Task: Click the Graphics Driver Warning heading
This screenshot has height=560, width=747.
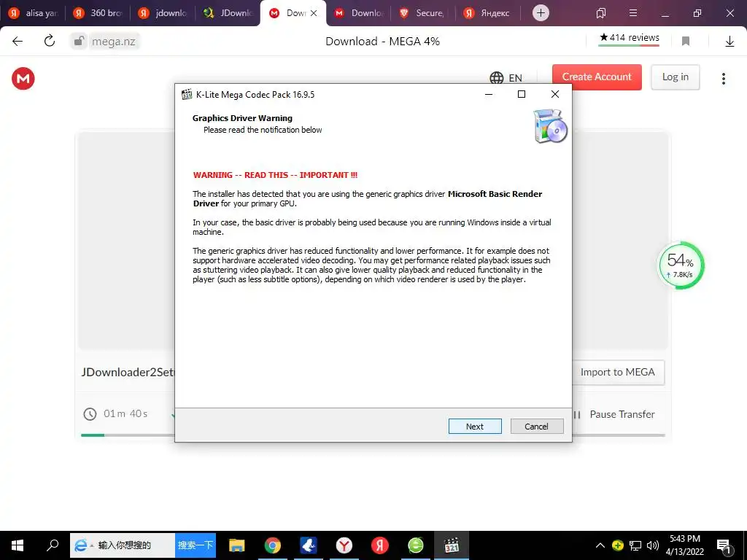Action: tap(242, 118)
